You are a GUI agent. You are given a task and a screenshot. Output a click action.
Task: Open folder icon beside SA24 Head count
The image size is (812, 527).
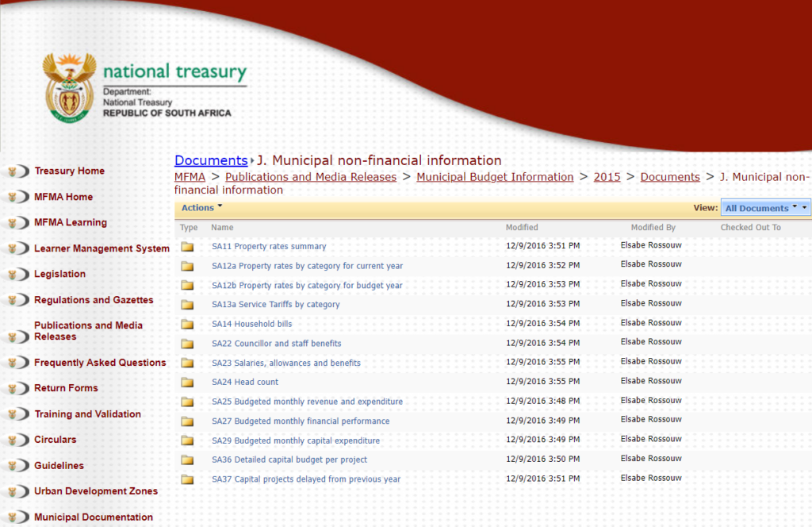187,383
